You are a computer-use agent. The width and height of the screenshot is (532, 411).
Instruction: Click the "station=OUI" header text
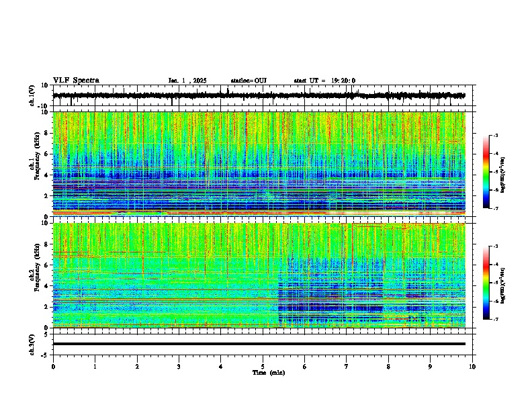(x=249, y=81)
